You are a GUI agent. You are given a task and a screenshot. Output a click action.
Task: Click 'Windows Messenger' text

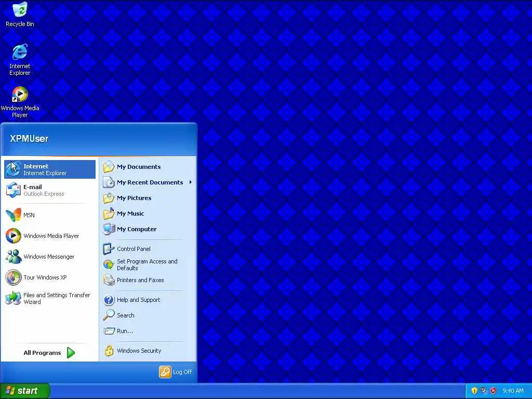point(49,257)
